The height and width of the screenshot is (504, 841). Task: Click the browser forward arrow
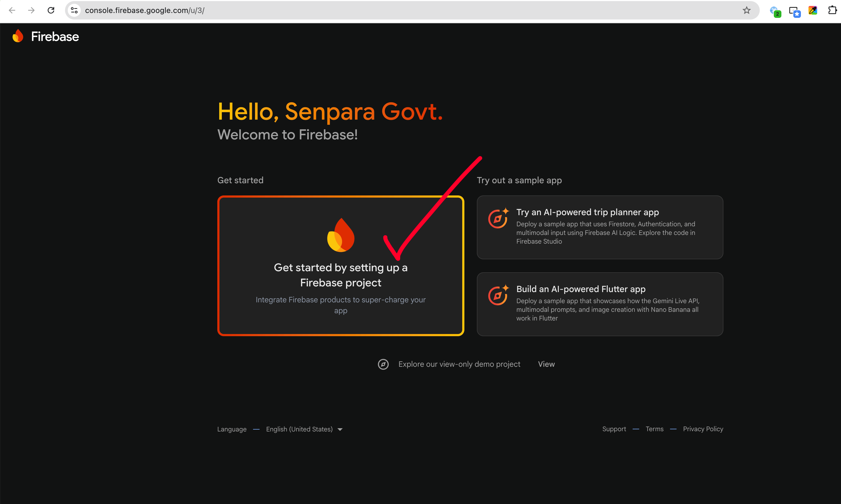(31, 10)
